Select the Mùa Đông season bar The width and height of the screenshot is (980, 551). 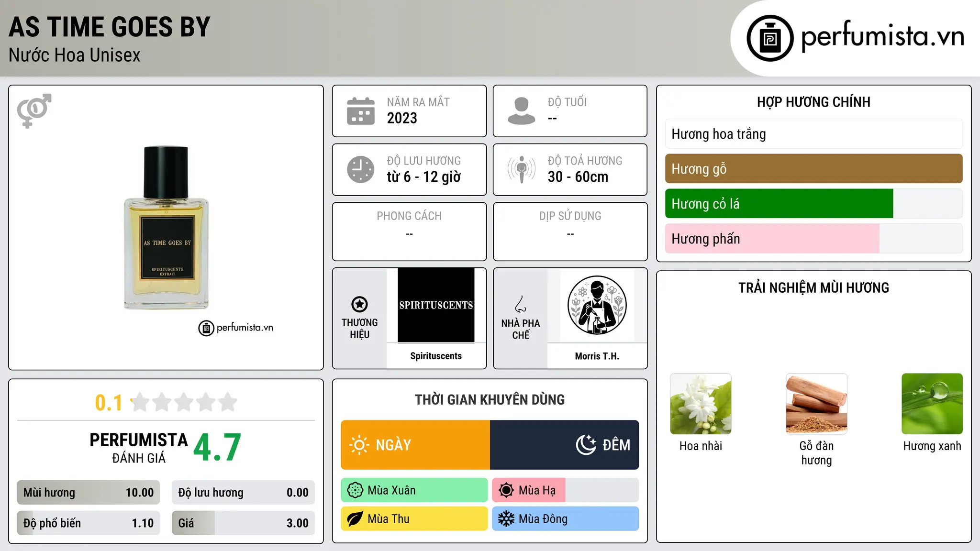(566, 519)
